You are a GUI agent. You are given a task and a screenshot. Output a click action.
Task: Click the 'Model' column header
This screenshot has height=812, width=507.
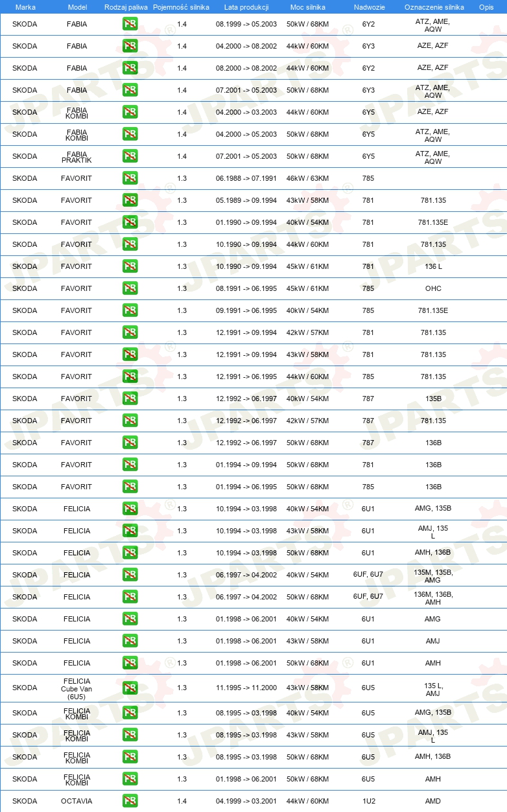click(77, 6)
